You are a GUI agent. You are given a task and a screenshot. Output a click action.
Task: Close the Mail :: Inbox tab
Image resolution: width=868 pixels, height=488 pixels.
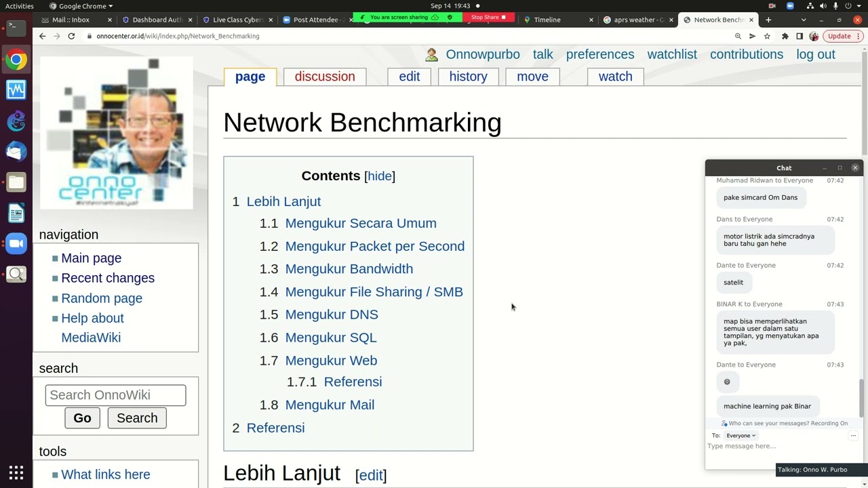coord(110,20)
